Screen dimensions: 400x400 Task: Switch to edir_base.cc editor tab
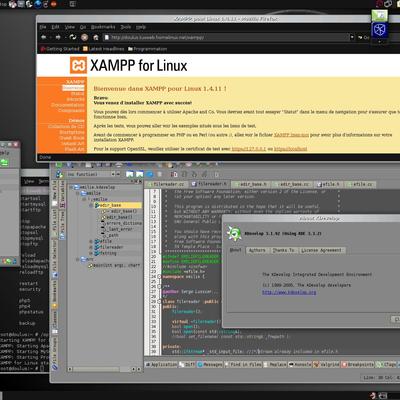[293, 184]
